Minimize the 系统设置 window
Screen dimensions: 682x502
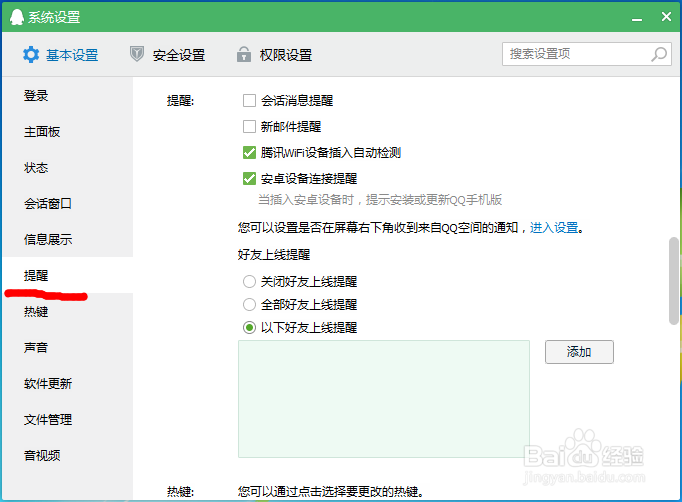click(637, 18)
